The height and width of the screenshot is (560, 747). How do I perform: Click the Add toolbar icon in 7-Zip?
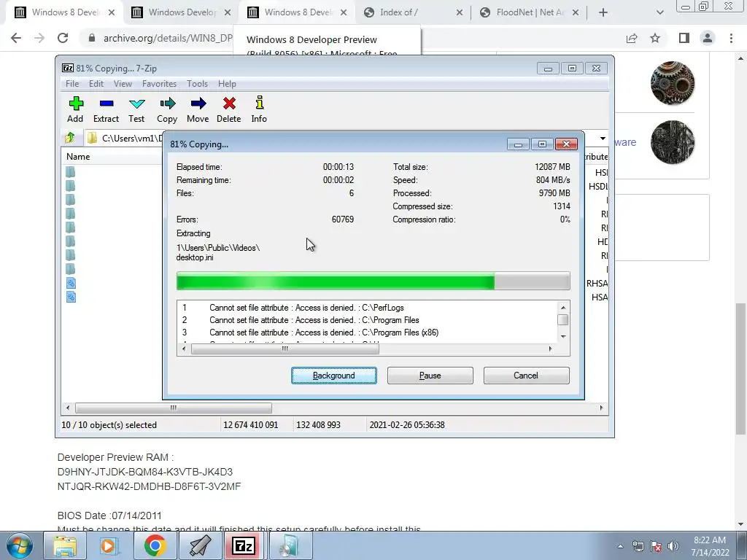pyautogui.click(x=75, y=109)
